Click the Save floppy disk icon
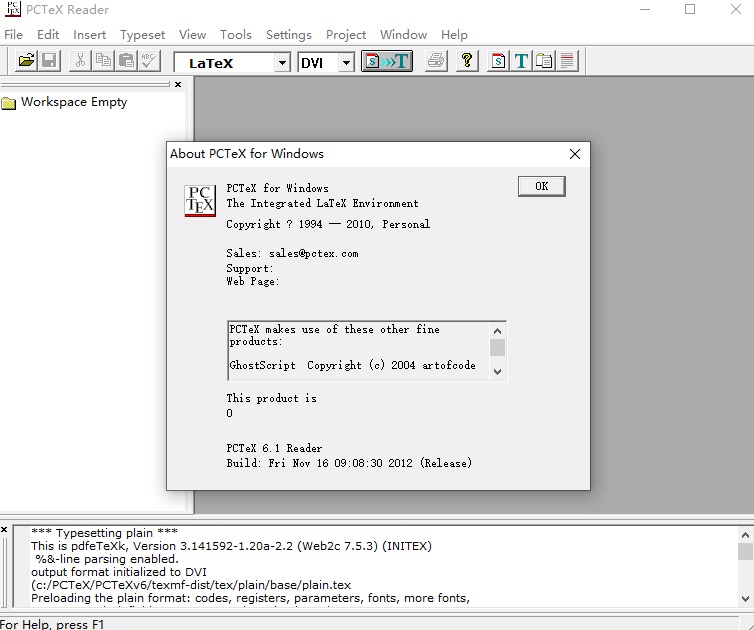Image resolution: width=754 pixels, height=630 pixels. (x=49, y=61)
